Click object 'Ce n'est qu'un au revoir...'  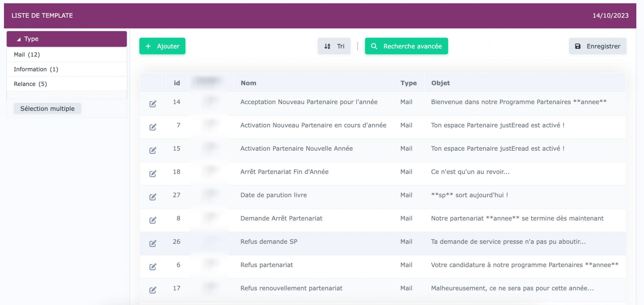pyautogui.click(x=470, y=172)
